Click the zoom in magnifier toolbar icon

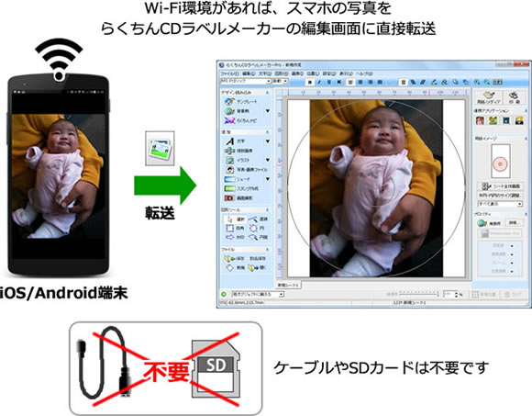coord(477,82)
